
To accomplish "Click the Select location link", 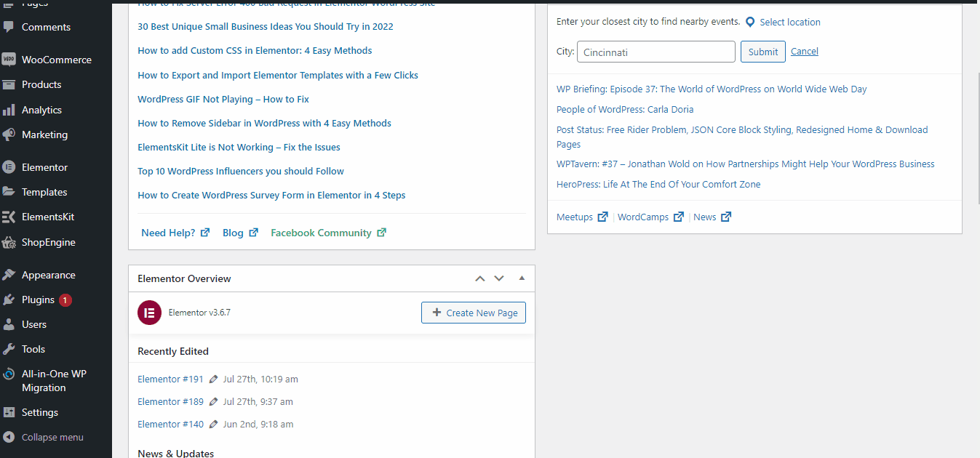I will point(790,23).
